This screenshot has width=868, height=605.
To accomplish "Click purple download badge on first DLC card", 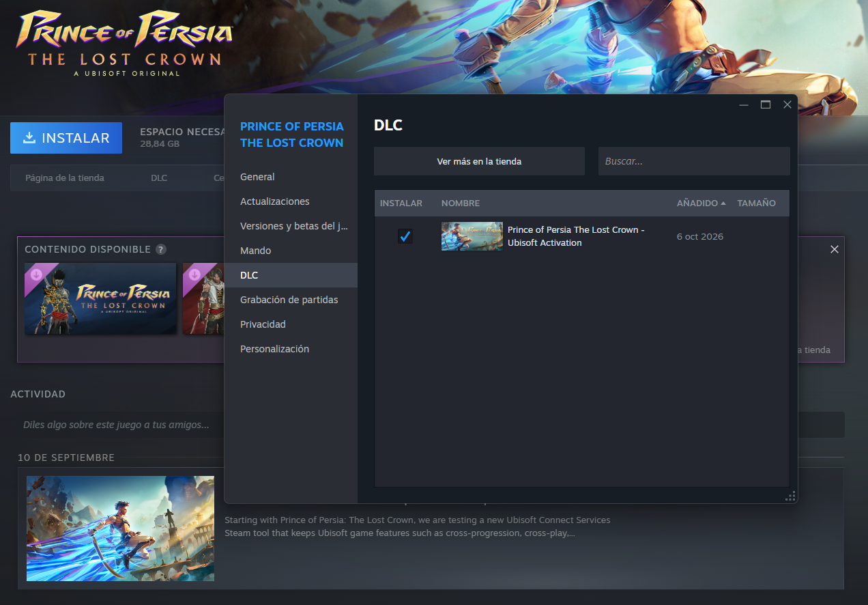I will click(x=35, y=275).
